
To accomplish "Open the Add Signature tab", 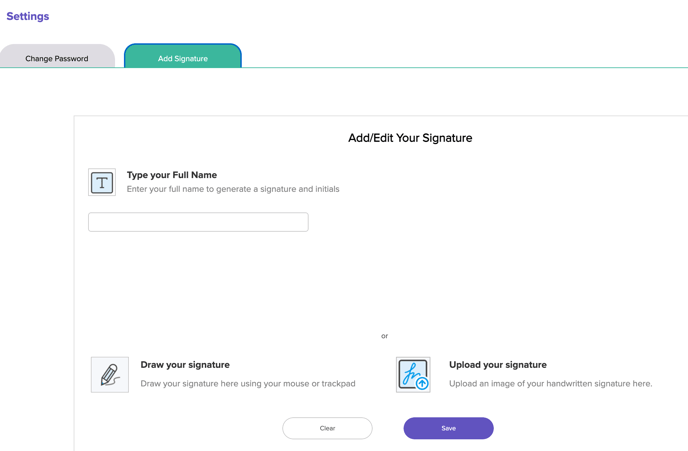I will tap(183, 58).
